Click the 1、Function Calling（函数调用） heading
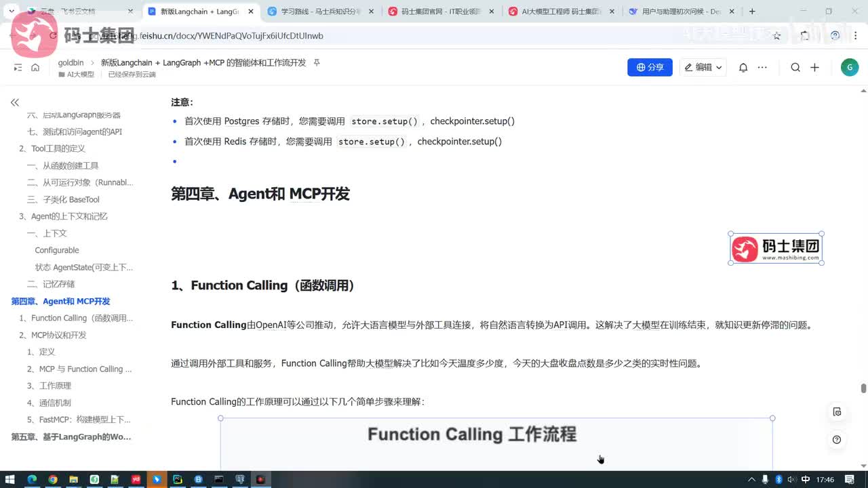Viewport: 868px width, 488px height. coord(263,285)
